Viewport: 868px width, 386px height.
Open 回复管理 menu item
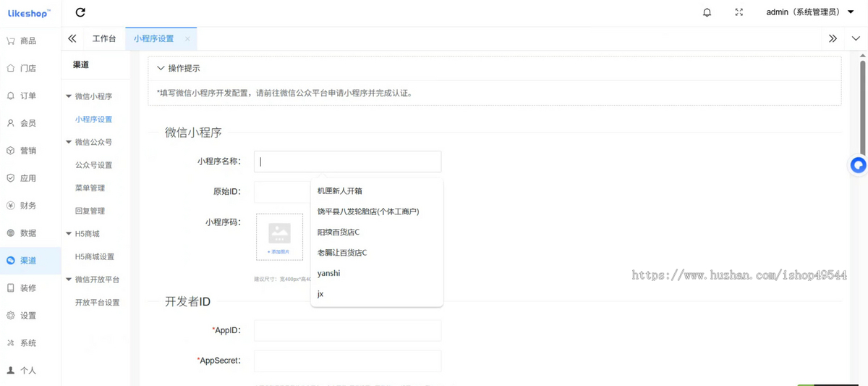pos(90,211)
